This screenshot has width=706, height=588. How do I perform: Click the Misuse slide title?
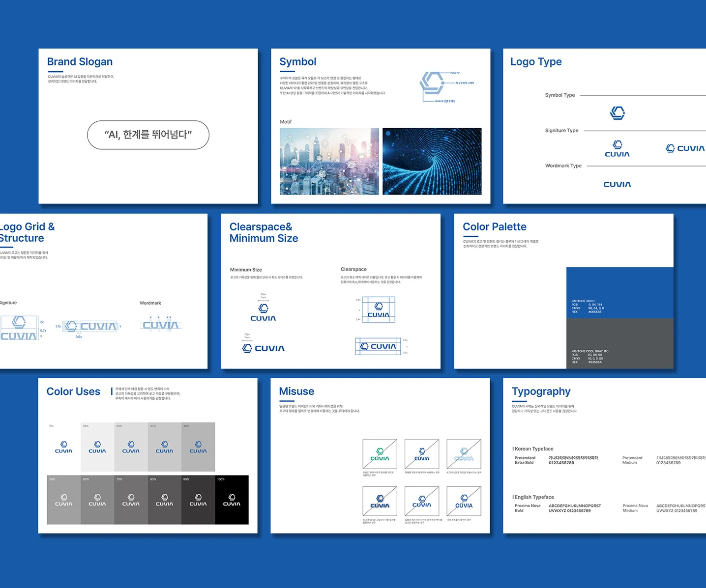click(x=296, y=392)
